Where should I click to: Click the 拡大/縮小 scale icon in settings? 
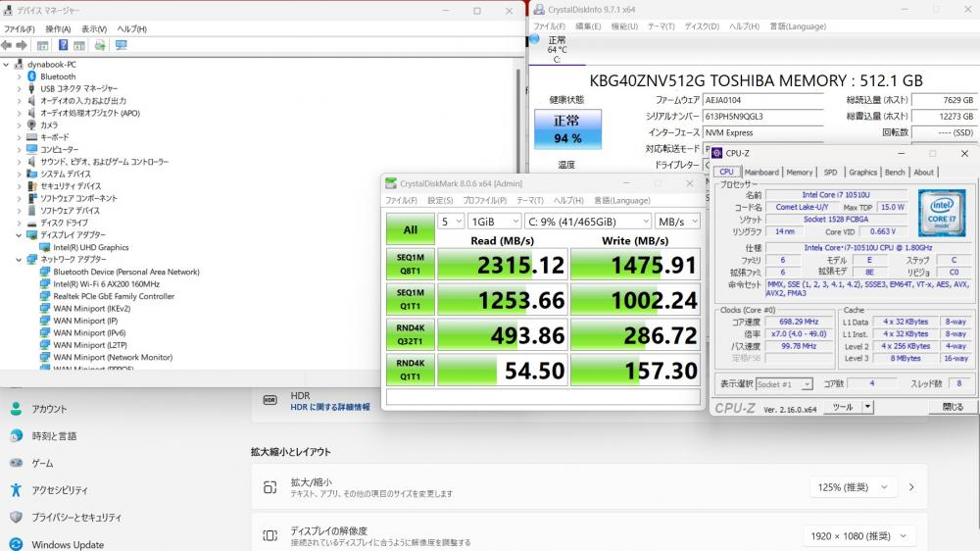(270, 487)
